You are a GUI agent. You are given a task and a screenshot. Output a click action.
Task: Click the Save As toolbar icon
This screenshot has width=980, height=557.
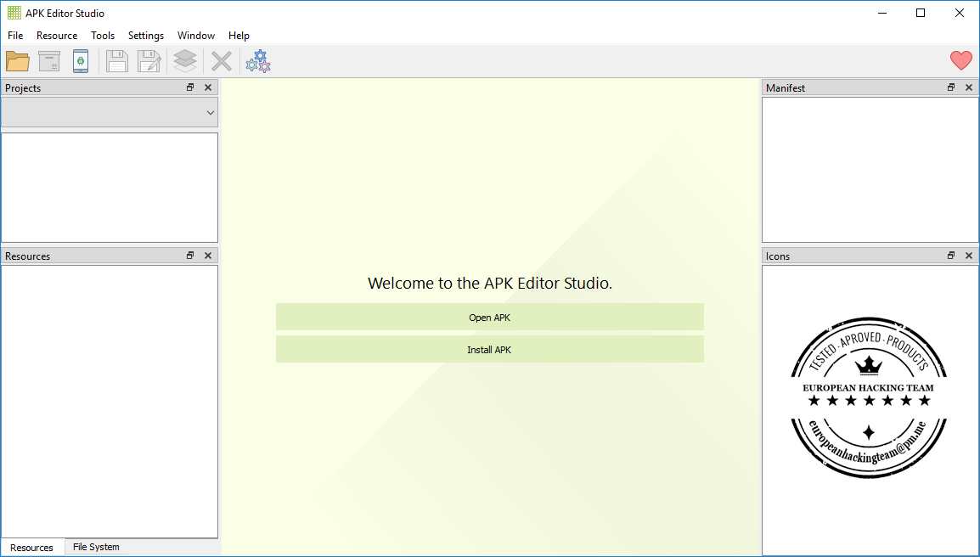pyautogui.click(x=149, y=60)
